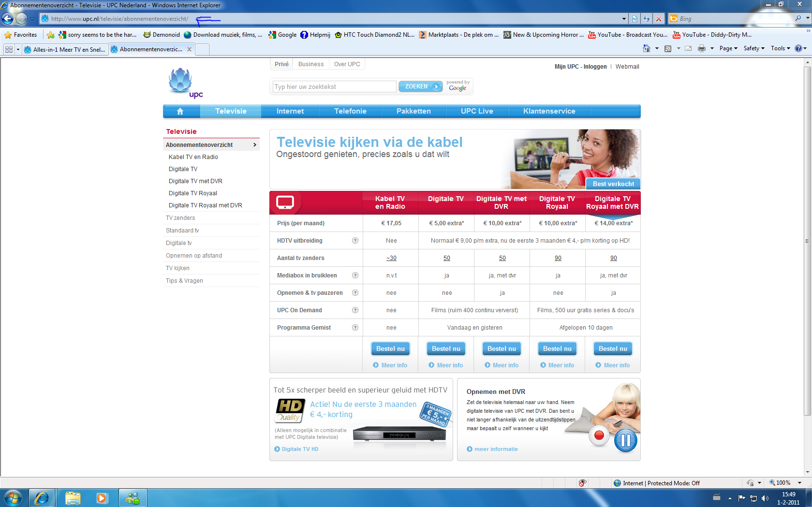Click help icon next to Opnemen & tv pauzeren
Screen dimensions: 812x507
[x=355, y=293]
